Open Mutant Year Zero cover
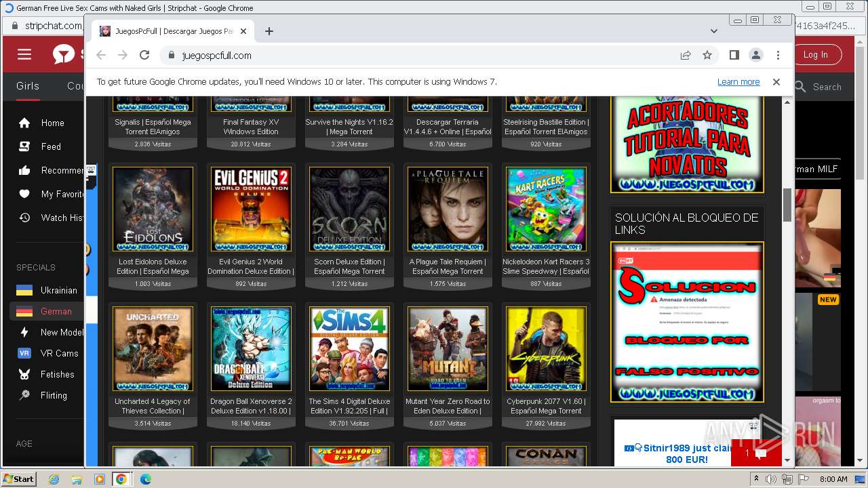This screenshot has width=868, height=488. click(448, 349)
